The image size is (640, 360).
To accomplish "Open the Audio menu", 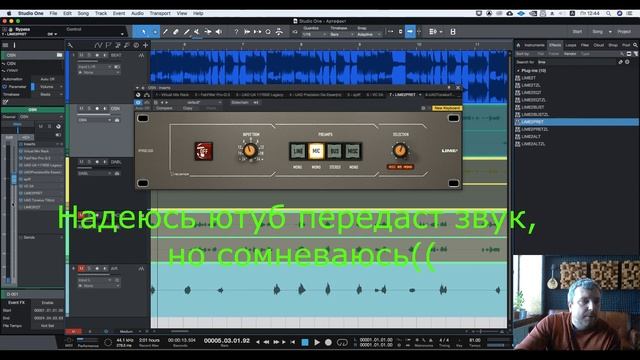I will point(137,13).
